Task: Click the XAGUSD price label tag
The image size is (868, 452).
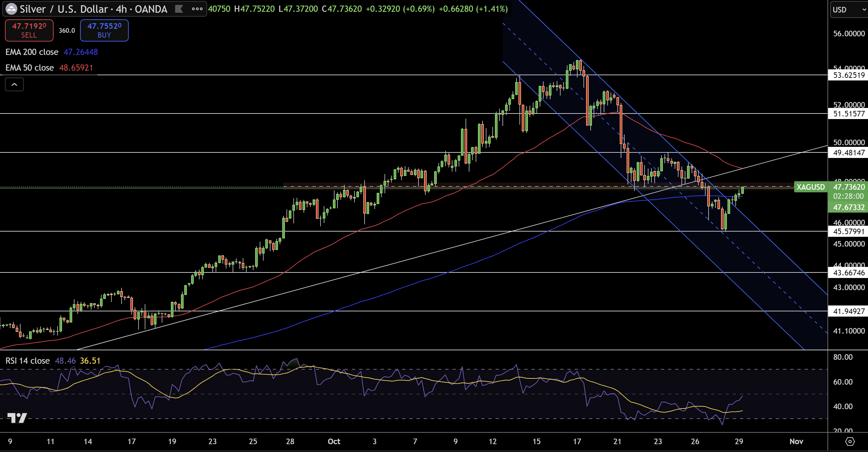Action: pyautogui.click(x=811, y=187)
